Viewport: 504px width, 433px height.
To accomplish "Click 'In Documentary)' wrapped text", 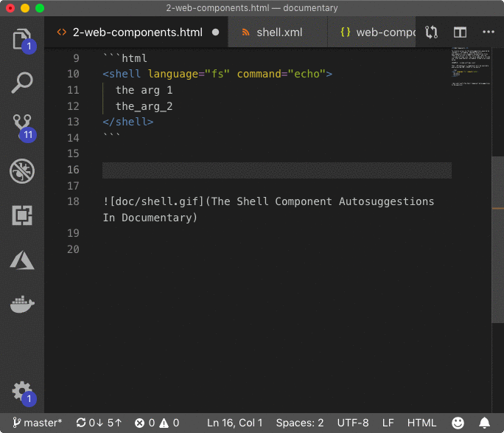I will tap(150, 218).
